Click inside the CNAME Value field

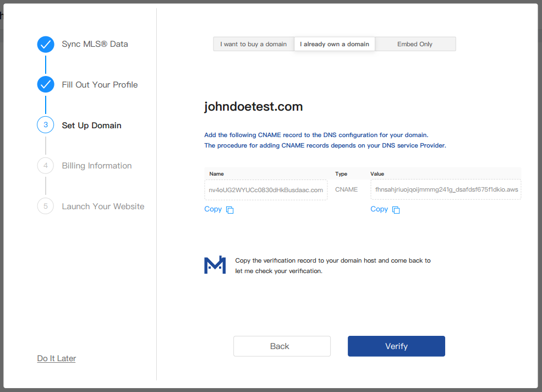point(446,189)
